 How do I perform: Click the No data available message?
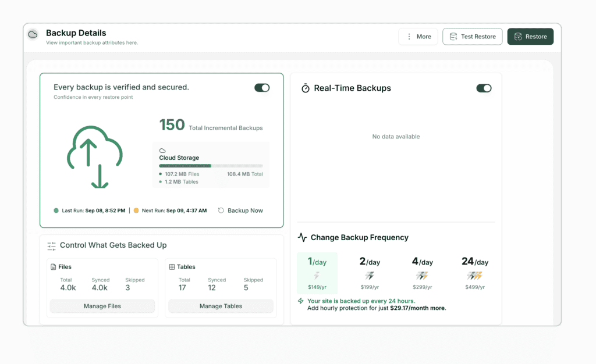pos(396,137)
